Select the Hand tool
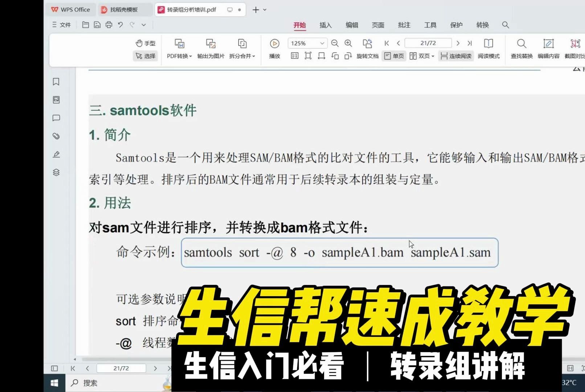Image resolution: width=585 pixels, height=392 pixels. [145, 43]
